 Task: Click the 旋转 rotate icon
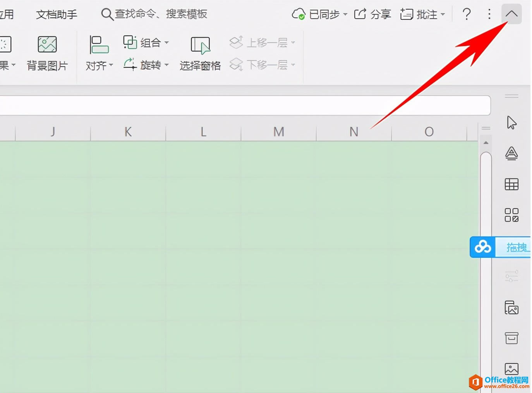pyautogui.click(x=130, y=64)
